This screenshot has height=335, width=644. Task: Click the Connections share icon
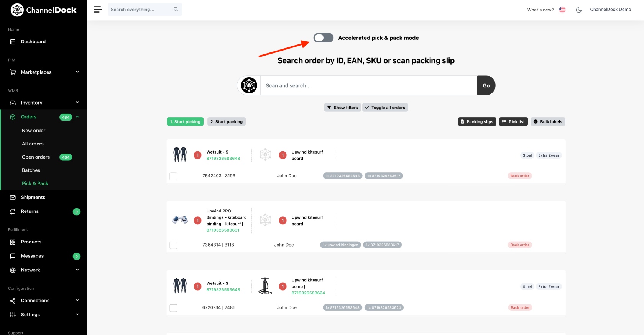point(13,301)
